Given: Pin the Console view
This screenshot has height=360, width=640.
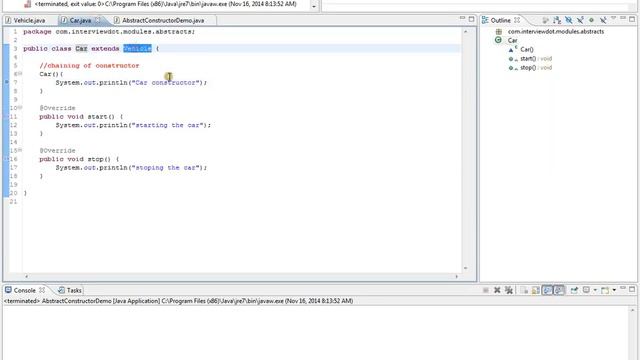Looking at the screenshot, I should coord(574,290).
